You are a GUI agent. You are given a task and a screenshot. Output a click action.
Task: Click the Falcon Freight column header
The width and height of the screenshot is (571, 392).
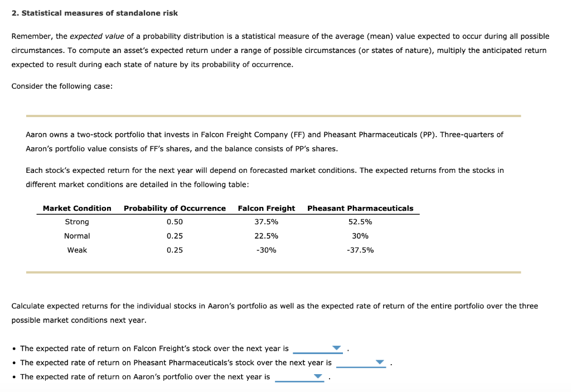[x=266, y=208]
